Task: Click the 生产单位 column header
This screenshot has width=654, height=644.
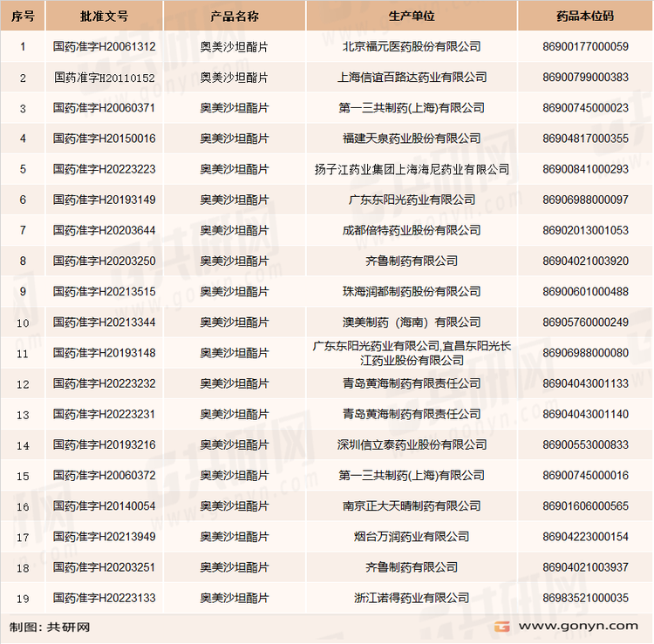Action: pyautogui.click(x=412, y=17)
